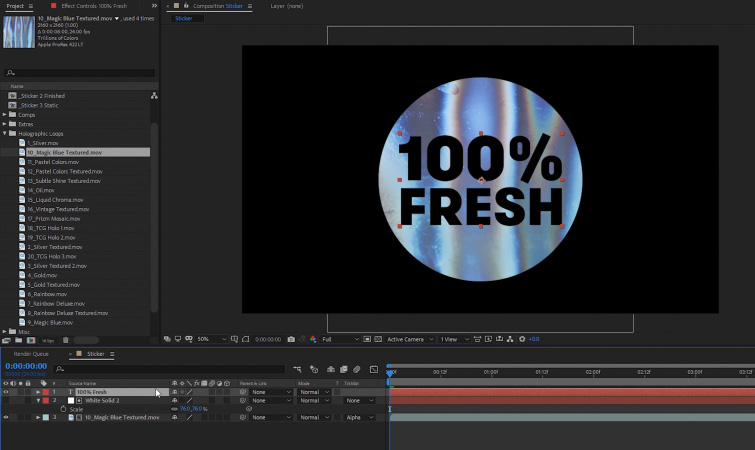
Task: Click the teal label color of layer 3
Action: click(x=46, y=417)
